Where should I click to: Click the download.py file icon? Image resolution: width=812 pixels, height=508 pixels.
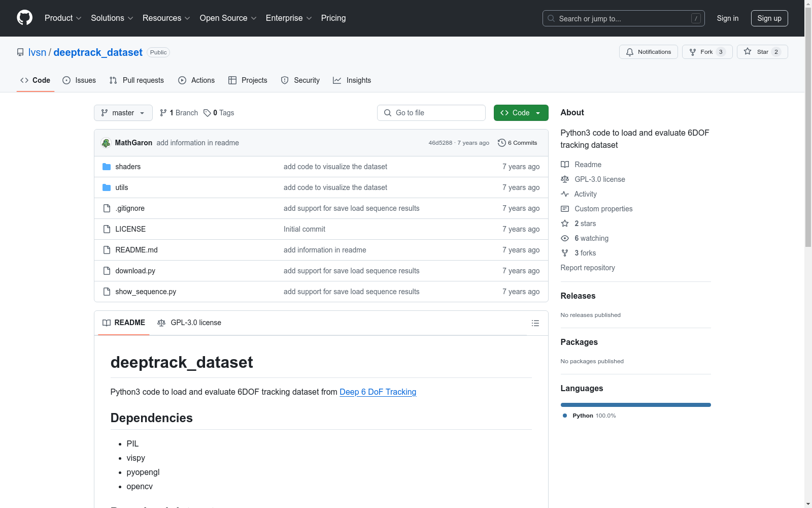pyautogui.click(x=107, y=271)
